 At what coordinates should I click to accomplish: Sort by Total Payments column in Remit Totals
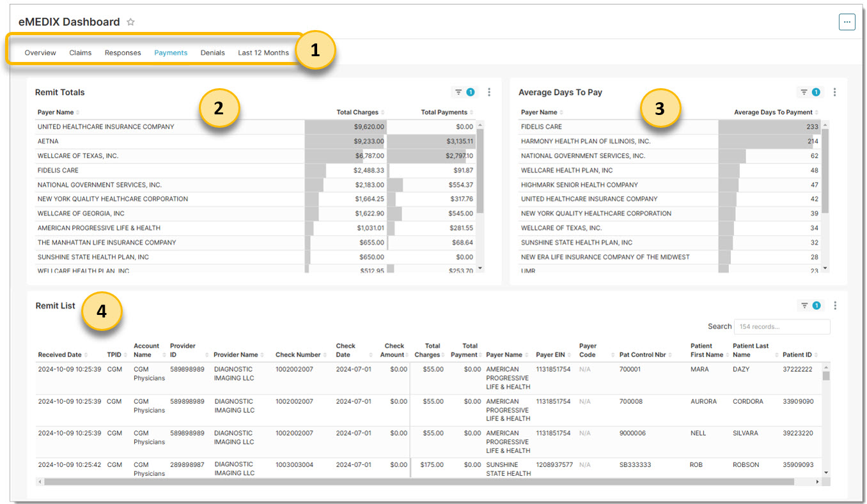(446, 112)
